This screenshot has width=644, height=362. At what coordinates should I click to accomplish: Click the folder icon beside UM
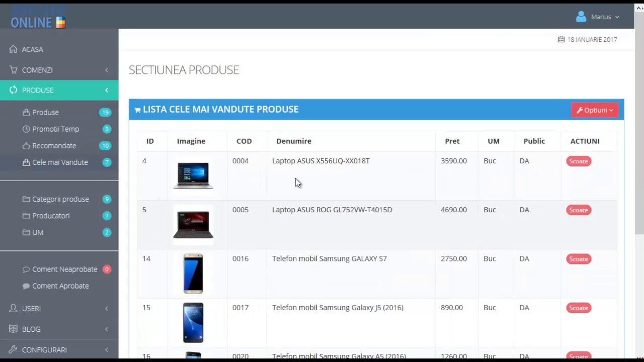point(26,232)
